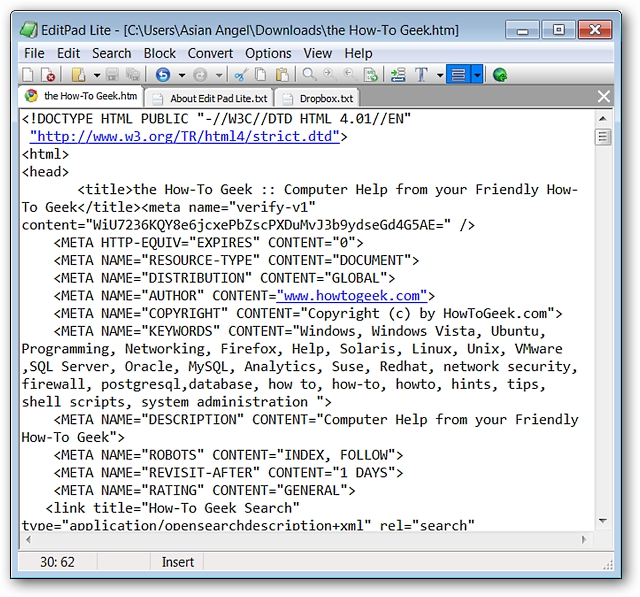Screen dimensions: 640x597
Task: Close the active tab with the white X
Action: point(603,97)
